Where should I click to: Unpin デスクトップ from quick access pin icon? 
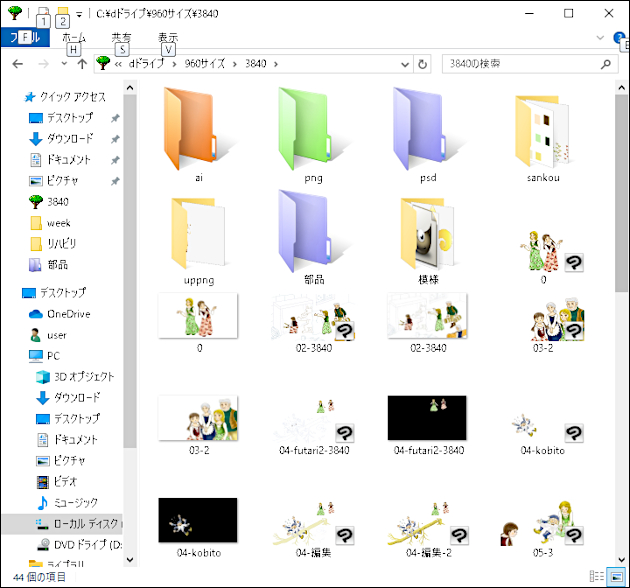click(x=115, y=118)
